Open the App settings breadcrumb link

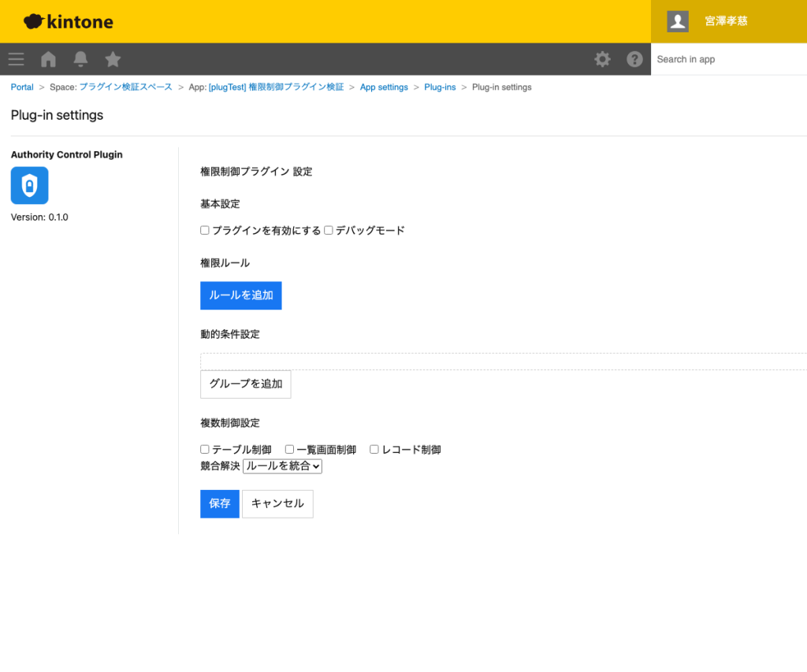coord(384,87)
